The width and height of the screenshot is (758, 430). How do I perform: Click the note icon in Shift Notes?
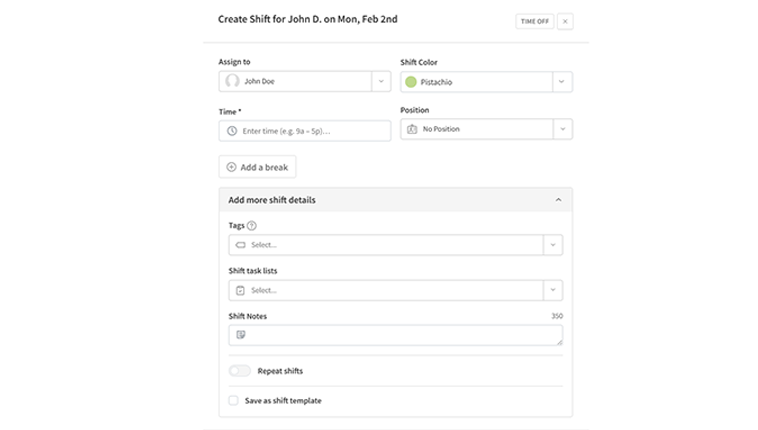pos(240,334)
